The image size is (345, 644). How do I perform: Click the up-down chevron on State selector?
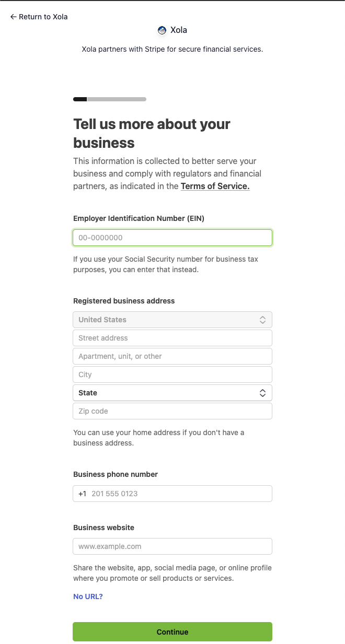tap(263, 393)
